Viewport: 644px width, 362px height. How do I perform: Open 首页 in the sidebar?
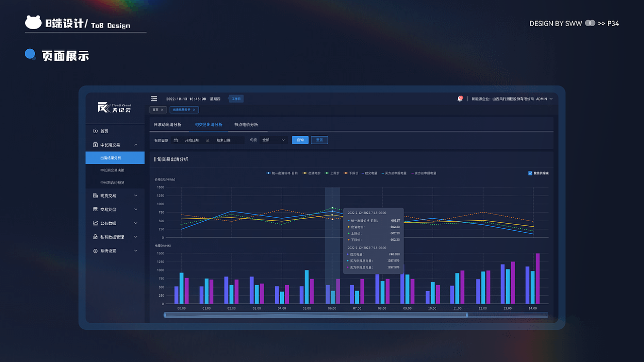click(115, 131)
